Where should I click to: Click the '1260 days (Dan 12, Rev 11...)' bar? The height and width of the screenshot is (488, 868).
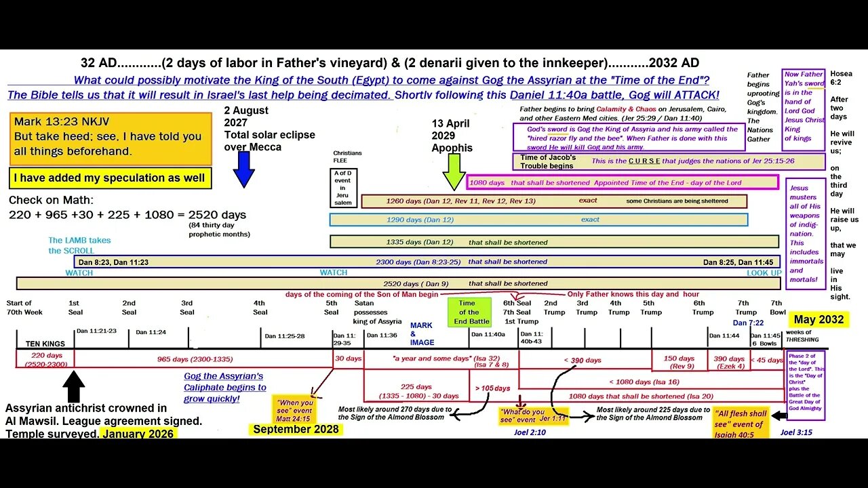pyautogui.click(x=554, y=201)
